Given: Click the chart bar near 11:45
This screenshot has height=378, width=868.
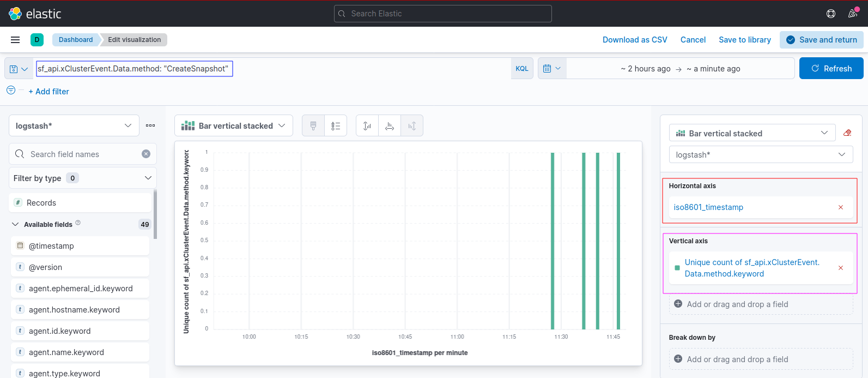Looking at the screenshot, I should tap(618, 241).
